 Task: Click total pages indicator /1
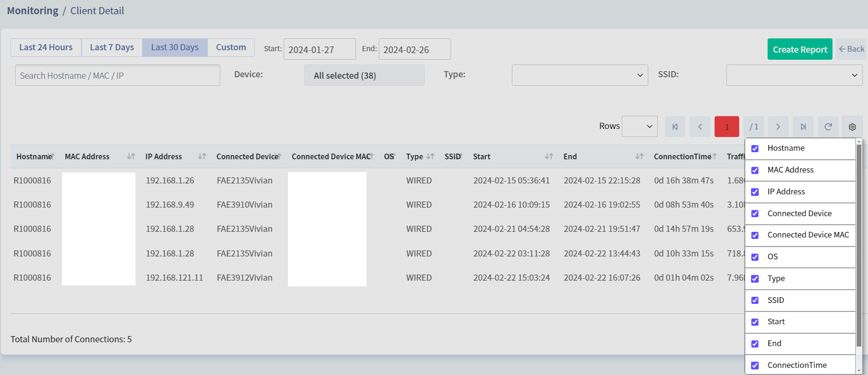point(754,127)
